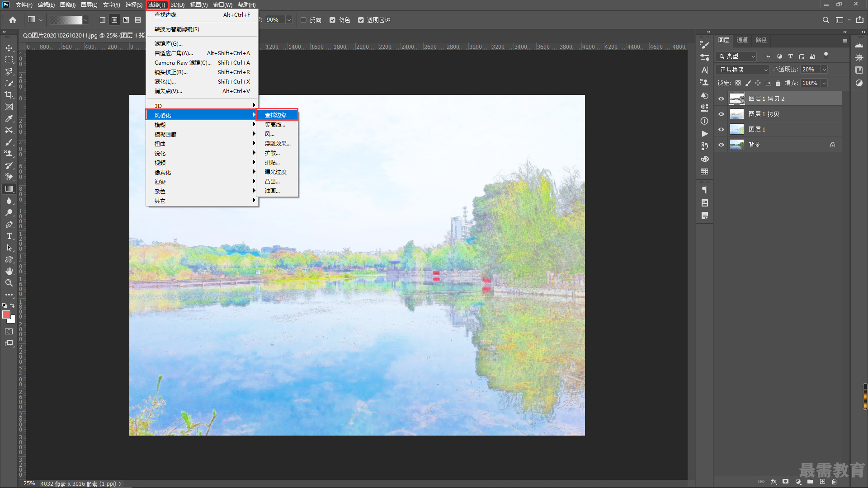Click the gradient preview bar
The width and height of the screenshot is (868, 488).
pos(66,20)
